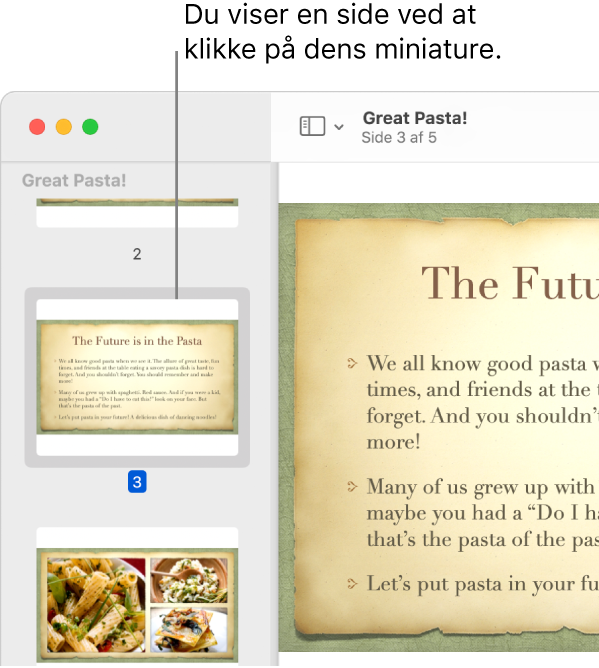This screenshot has height=668, width=599.
Task: Select the pasta photos page thumbnail
Action: tap(137, 596)
